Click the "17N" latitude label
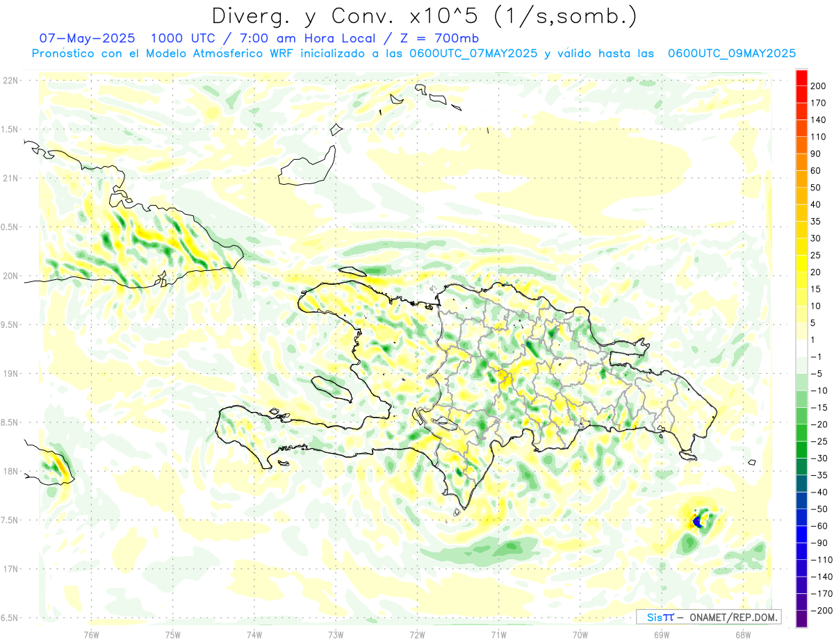The image size is (834, 644). [10, 569]
